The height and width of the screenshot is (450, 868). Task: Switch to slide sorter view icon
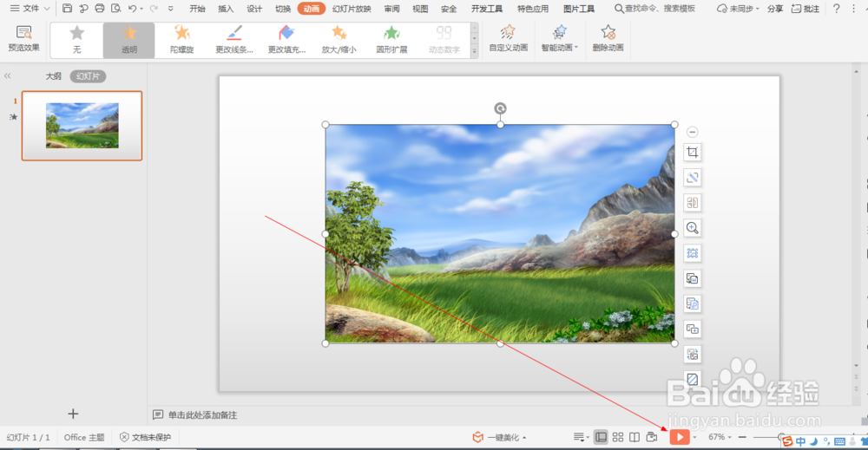[618, 437]
